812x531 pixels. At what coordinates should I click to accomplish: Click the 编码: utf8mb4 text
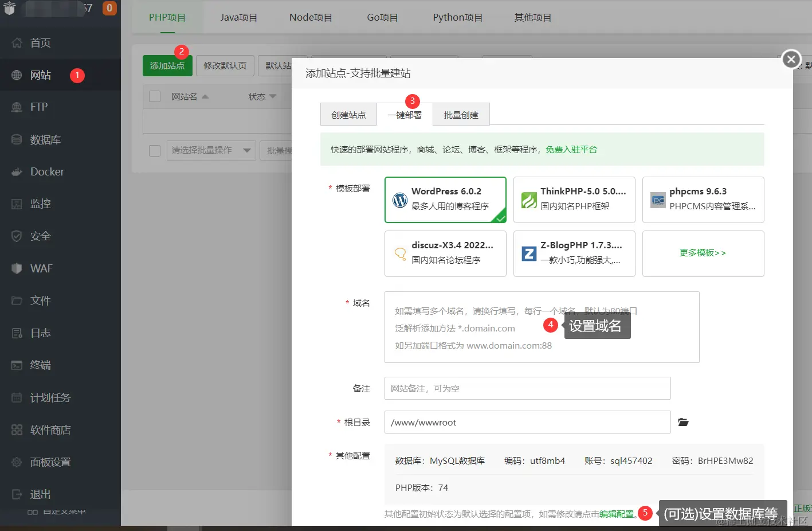click(x=535, y=460)
